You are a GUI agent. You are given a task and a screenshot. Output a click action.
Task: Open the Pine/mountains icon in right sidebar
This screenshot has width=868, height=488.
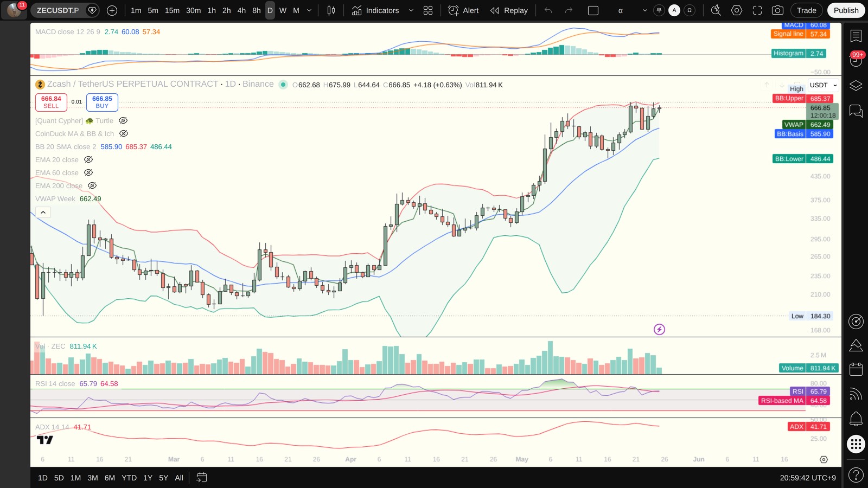point(856,345)
